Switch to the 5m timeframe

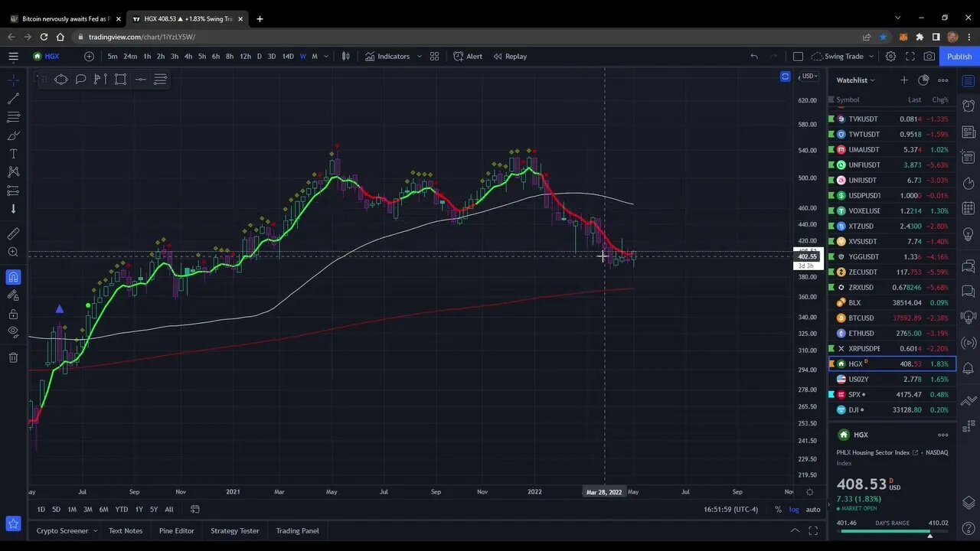pyautogui.click(x=113, y=56)
